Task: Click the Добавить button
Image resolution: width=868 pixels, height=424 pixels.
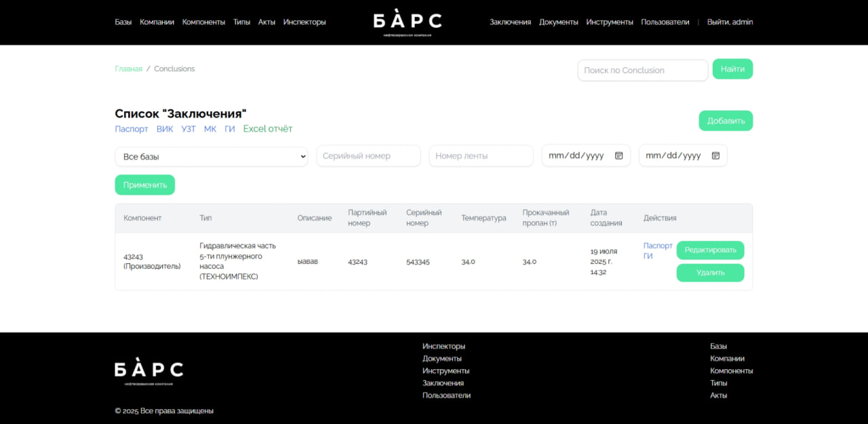Action: 726,121
